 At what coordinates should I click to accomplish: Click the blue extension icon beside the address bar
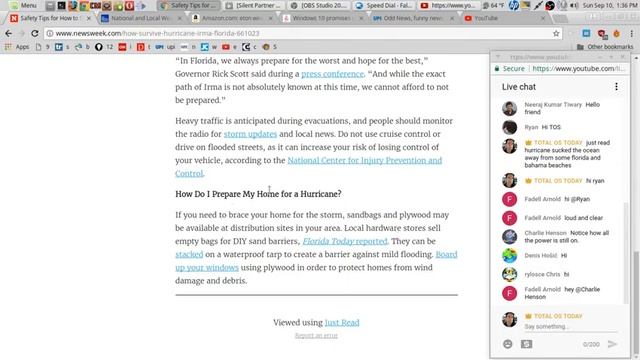coord(586,33)
